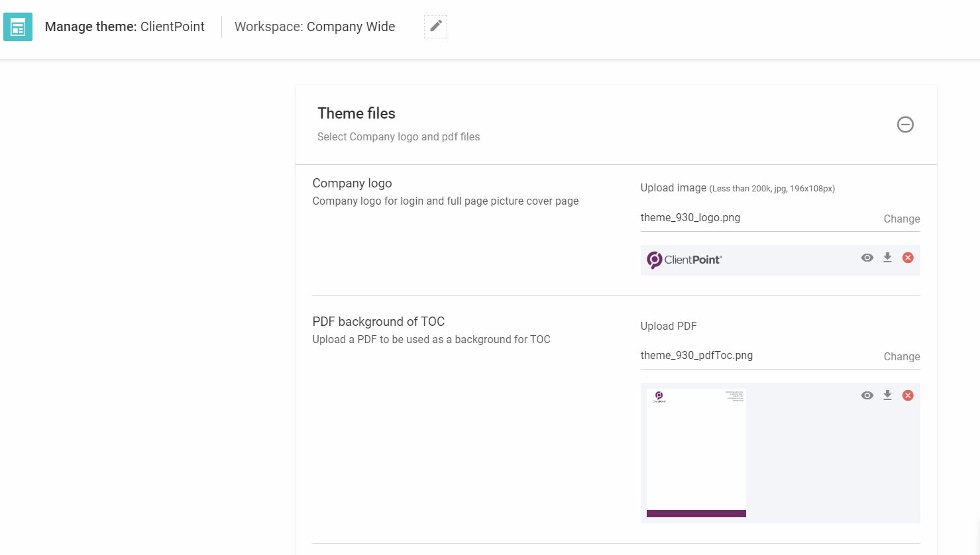Delete the company logo with the red X icon

pyautogui.click(x=907, y=258)
